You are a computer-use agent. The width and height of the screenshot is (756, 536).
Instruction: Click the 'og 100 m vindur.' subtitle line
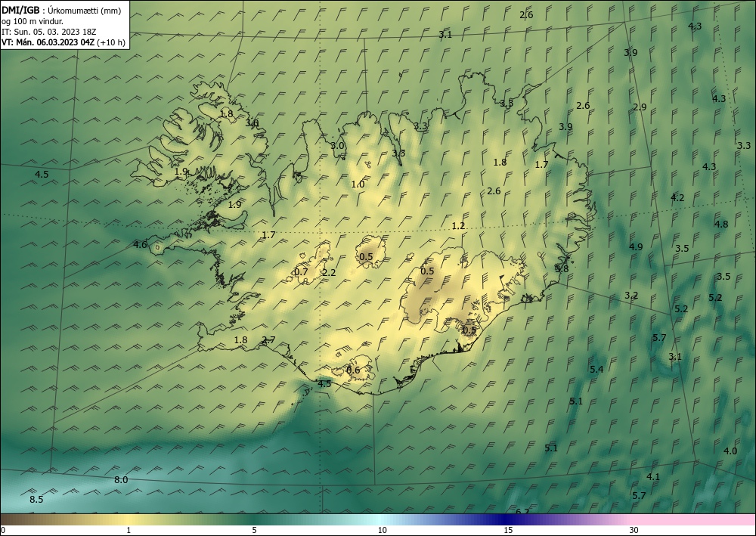[33, 21]
